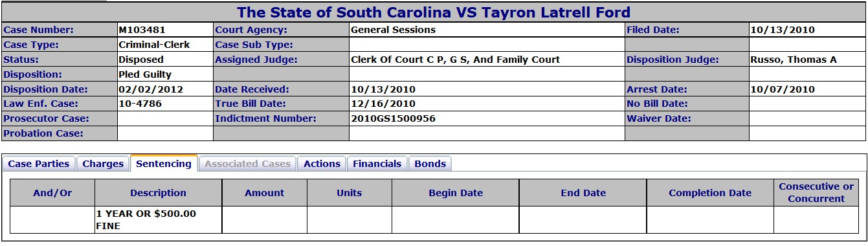
Task: Open the Actions tab
Action: click(322, 164)
